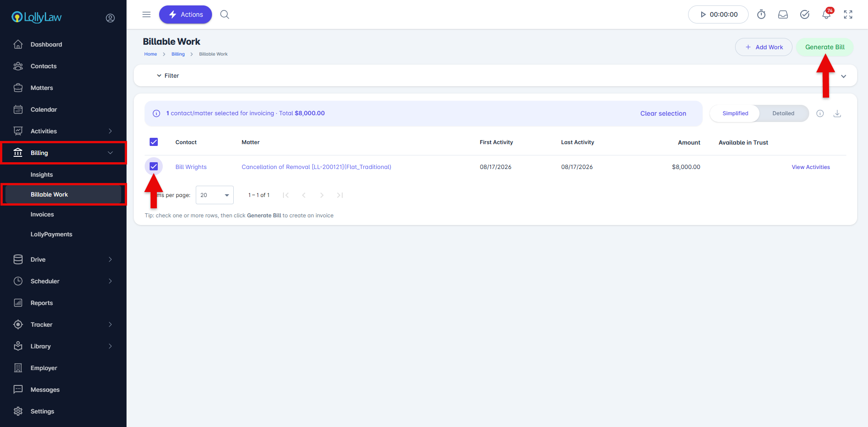Viewport: 868px width, 427px height.
Task: Uncheck the select-all header checkbox
Action: pos(154,142)
